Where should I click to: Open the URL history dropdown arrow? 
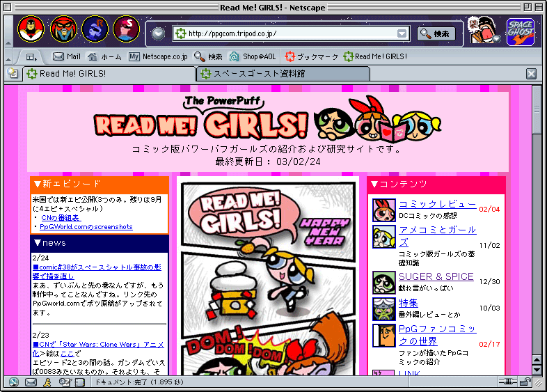[x=402, y=33]
